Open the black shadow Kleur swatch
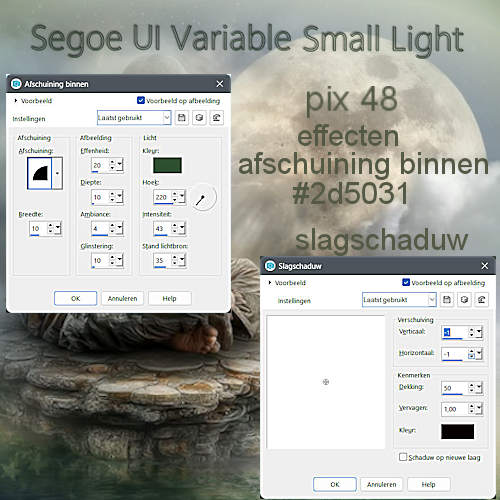This screenshot has height=500, width=500. click(x=457, y=431)
